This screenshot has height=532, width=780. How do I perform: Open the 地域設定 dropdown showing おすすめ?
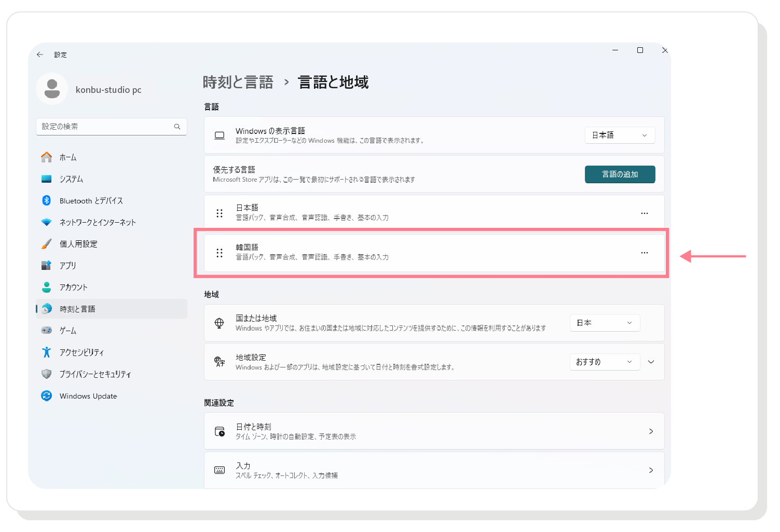pos(605,362)
